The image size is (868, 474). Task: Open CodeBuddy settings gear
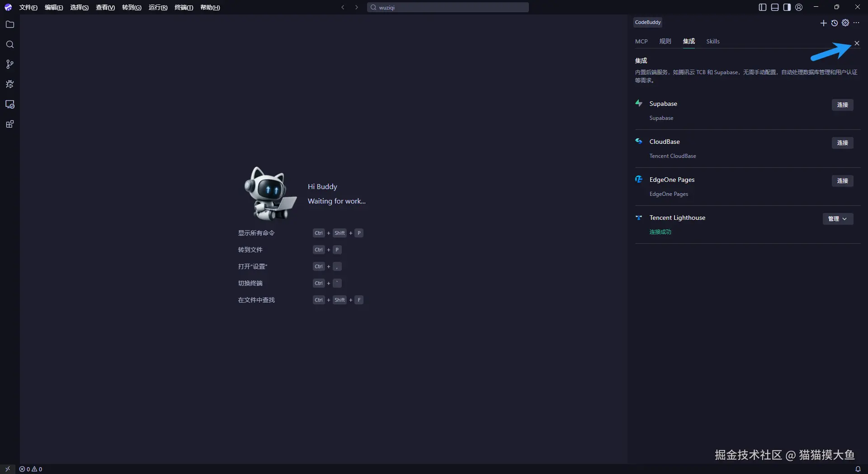click(x=845, y=23)
